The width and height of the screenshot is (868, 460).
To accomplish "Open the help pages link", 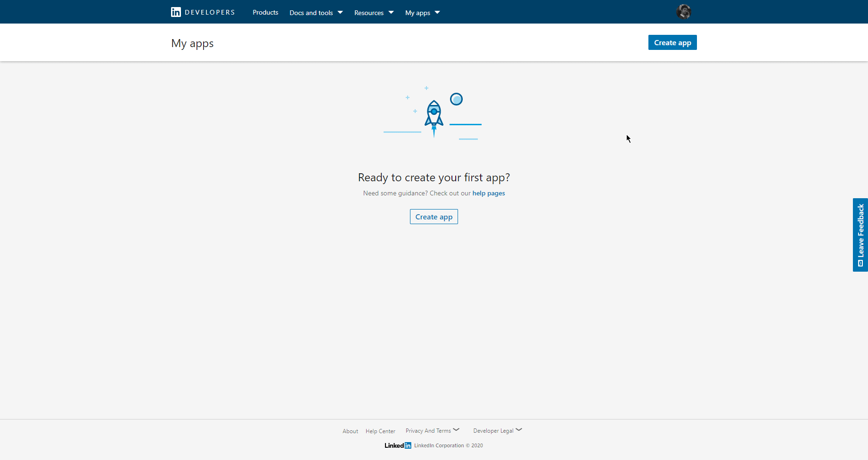I will click(488, 193).
